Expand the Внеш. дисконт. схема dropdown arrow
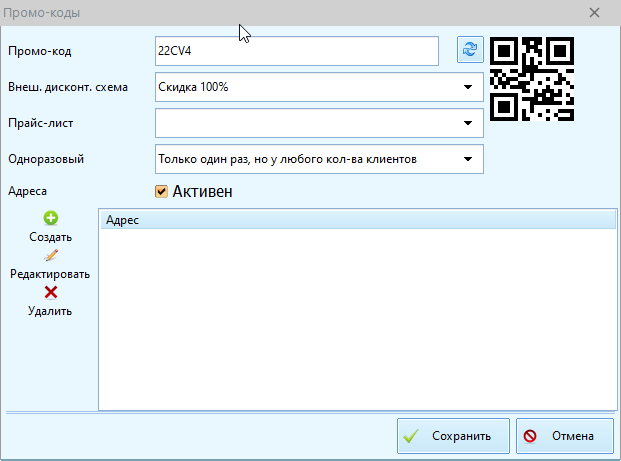Image resolution: width=621 pixels, height=461 pixels. (468, 87)
